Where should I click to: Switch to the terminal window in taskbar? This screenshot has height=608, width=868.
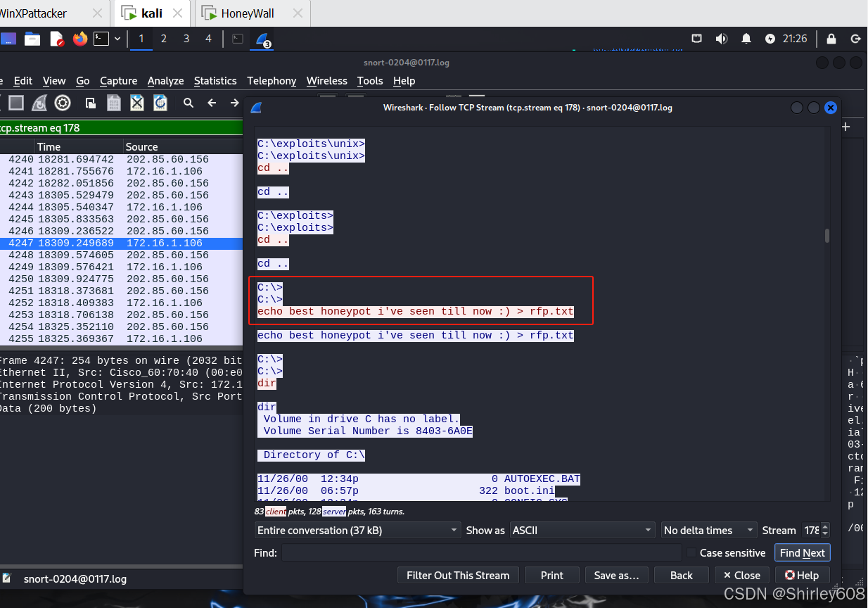point(238,39)
